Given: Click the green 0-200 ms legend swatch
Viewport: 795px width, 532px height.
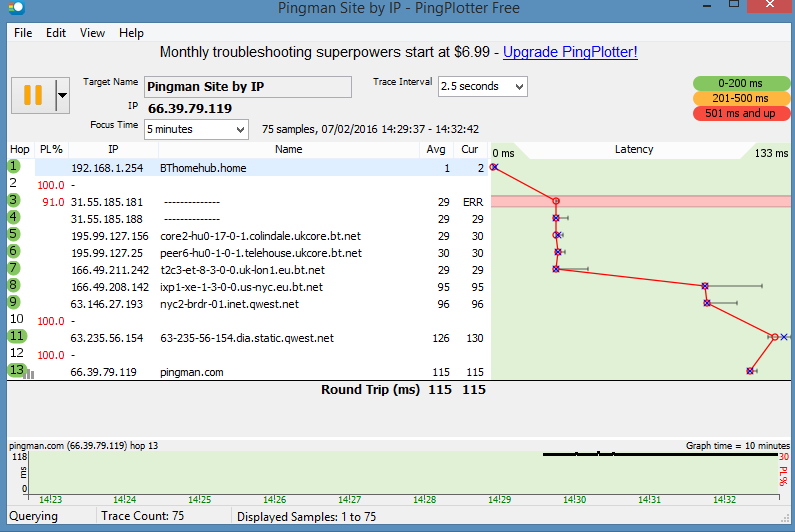Looking at the screenshot, I should (x=741, y=83).
